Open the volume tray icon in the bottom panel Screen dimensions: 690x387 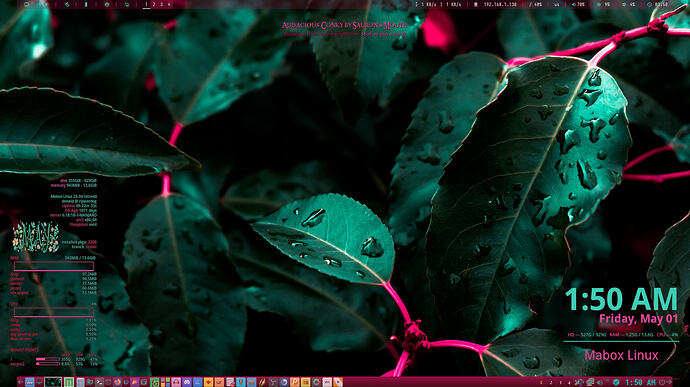pos(600,382)
